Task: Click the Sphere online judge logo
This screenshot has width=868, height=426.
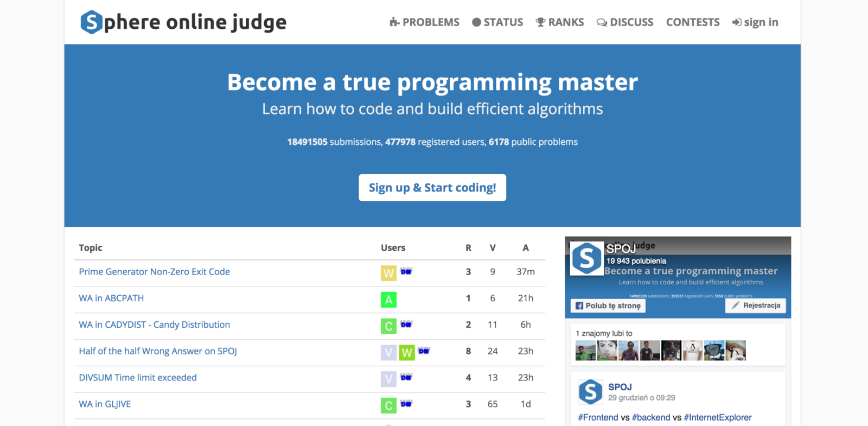Action: 183,22
